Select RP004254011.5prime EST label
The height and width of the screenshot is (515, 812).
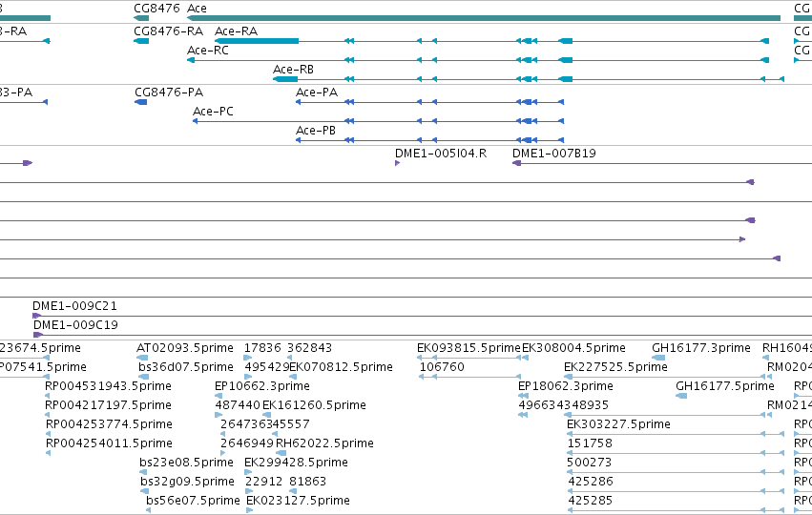(109, 443)
